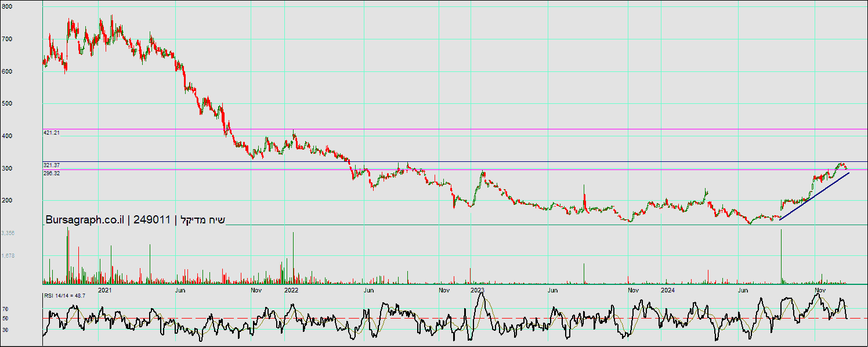
Task: Click the 421.21 price level label
Action: coord(52,133)
